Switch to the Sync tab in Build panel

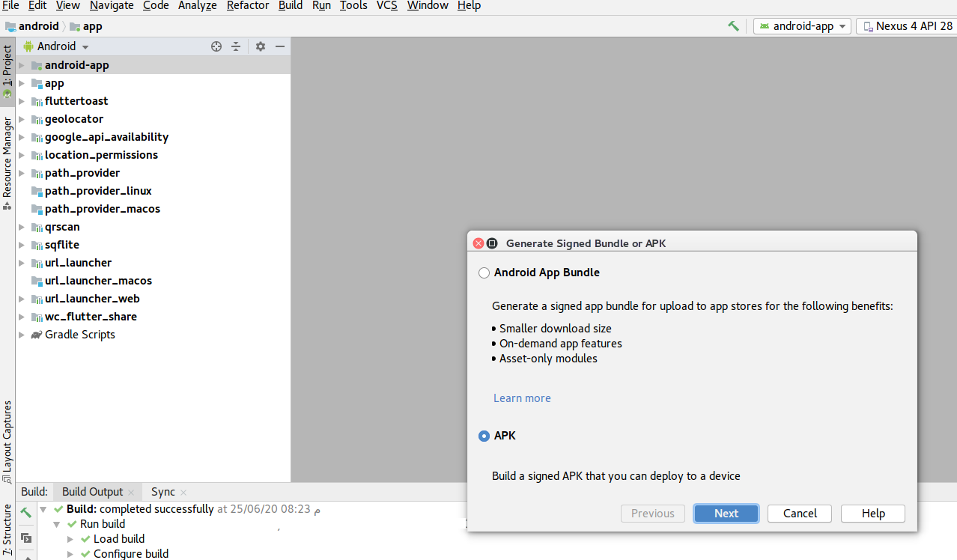coord(162,491)
